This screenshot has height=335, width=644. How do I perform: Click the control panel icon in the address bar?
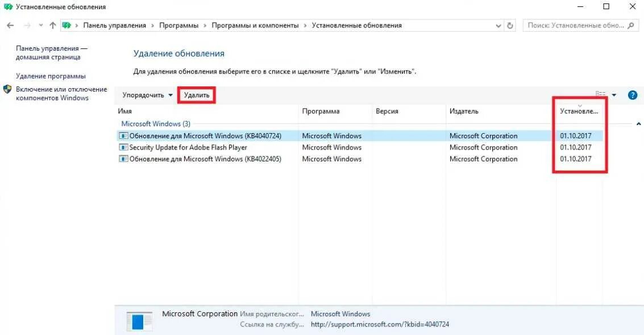67,26
